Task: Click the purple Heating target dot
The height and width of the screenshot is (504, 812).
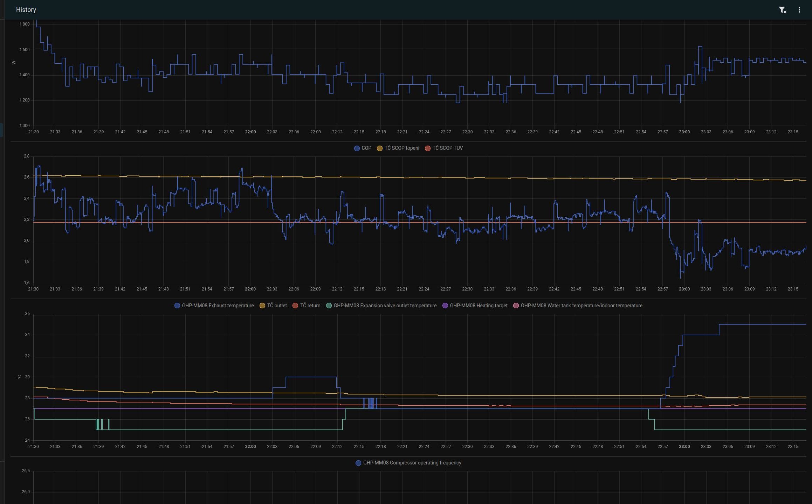Action: click(445, 306)
